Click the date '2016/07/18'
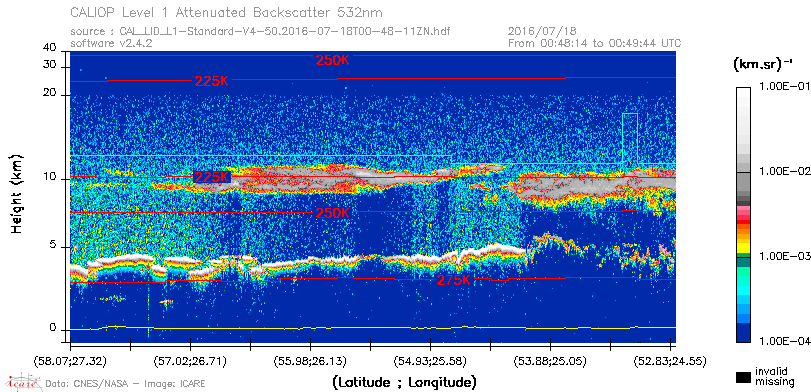The width and height of the screenshot is (811, 392). [x=543, y=32]
